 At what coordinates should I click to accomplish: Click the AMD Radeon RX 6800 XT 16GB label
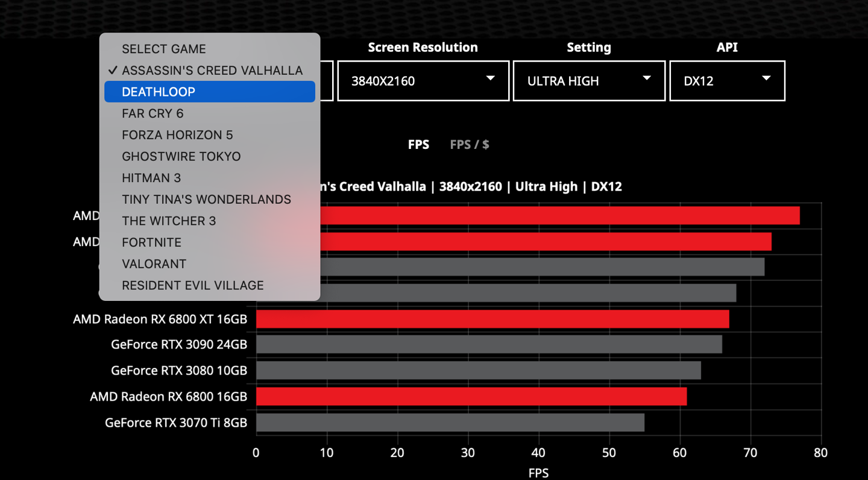pyautogui.click(x=160, y=319)
